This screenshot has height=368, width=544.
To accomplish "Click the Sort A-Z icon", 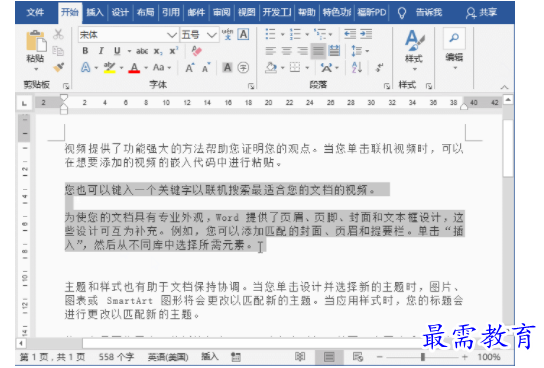I will (357, 67).
